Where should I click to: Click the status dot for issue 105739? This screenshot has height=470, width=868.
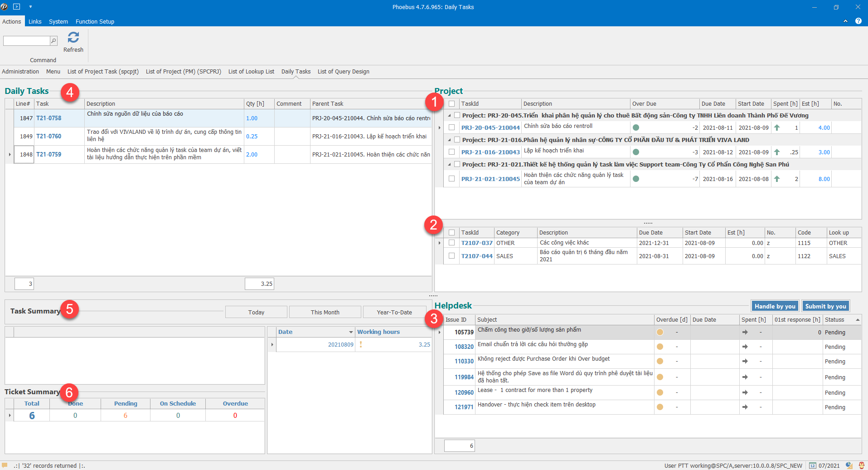660,332
